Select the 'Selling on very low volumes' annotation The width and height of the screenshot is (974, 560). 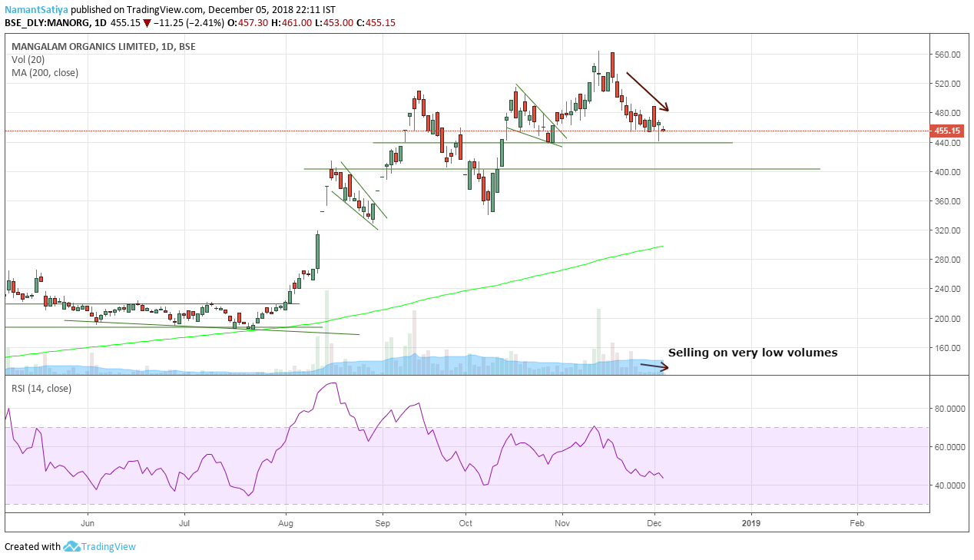pos(752,353)
